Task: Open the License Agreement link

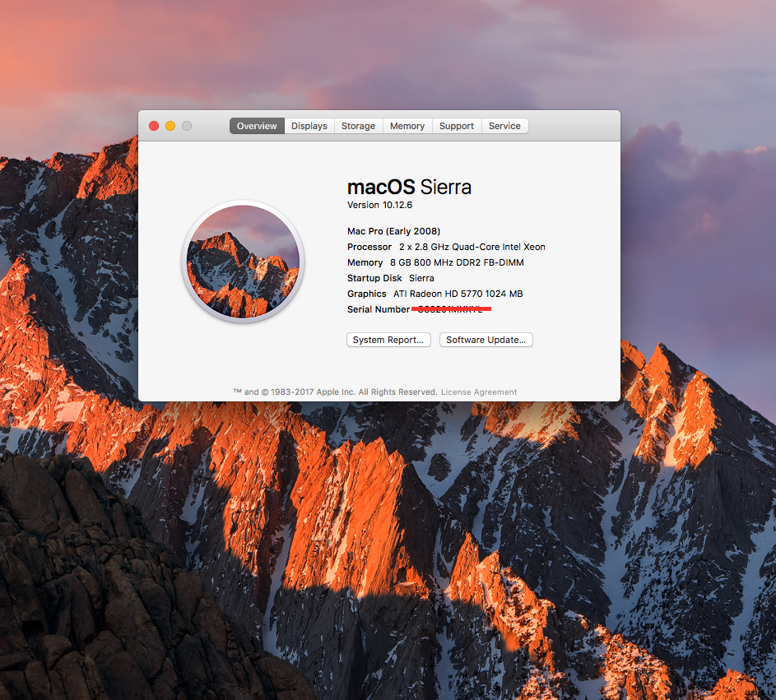Action: 479,392
